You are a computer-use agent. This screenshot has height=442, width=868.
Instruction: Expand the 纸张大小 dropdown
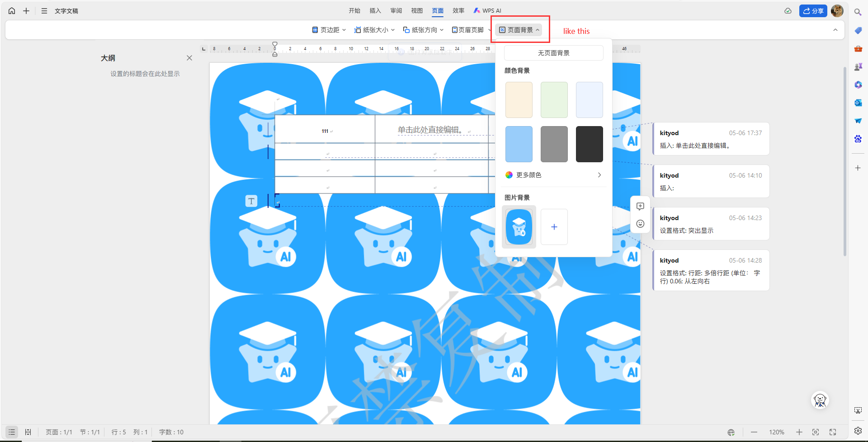(x=375, y=30)
